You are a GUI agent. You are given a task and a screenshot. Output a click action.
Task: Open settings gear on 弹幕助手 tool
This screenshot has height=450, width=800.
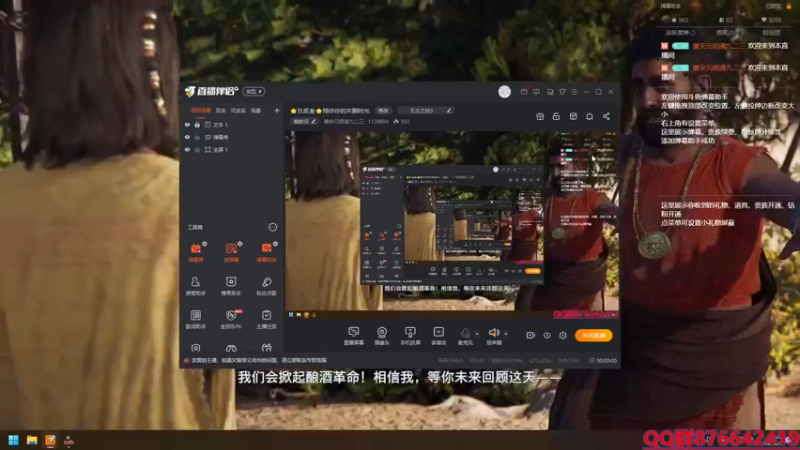[x=276, y=244]
